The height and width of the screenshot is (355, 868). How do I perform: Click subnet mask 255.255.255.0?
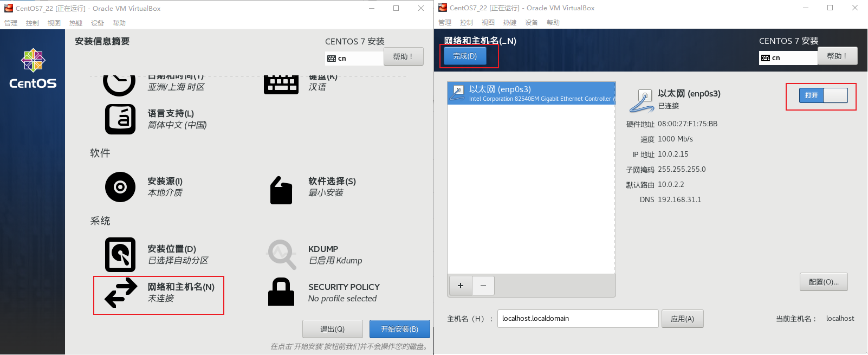tap(682, 169)
